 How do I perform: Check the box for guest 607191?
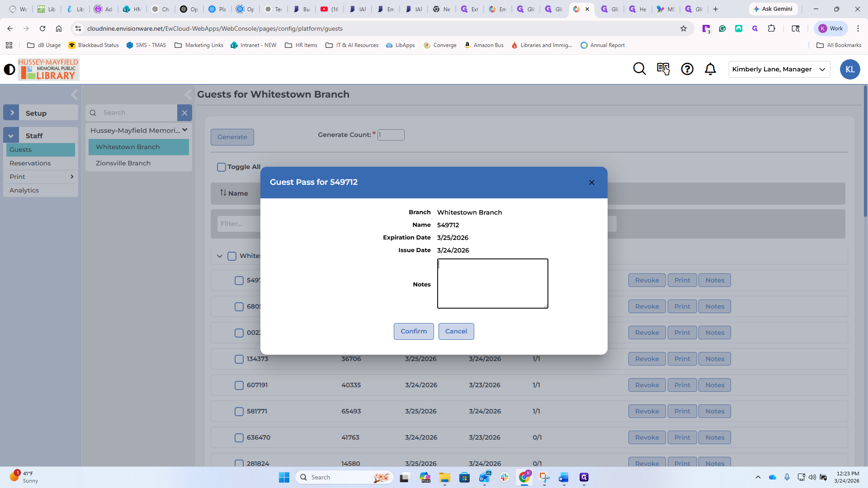(x=239, y=385)
